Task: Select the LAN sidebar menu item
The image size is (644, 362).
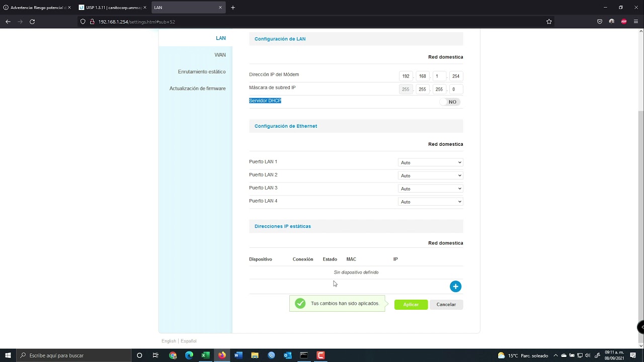Action: [x=220, y=38]
